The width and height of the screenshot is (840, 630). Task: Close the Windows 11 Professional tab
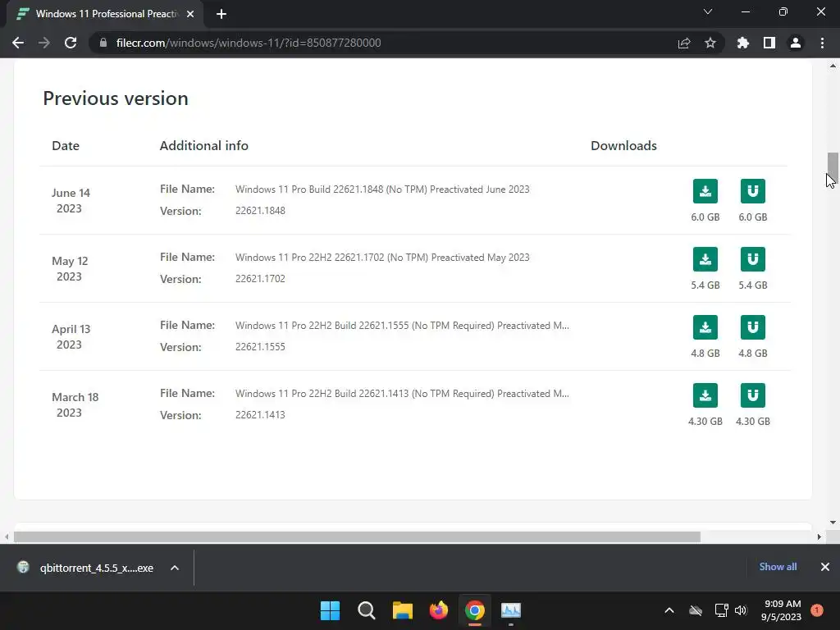190,14
